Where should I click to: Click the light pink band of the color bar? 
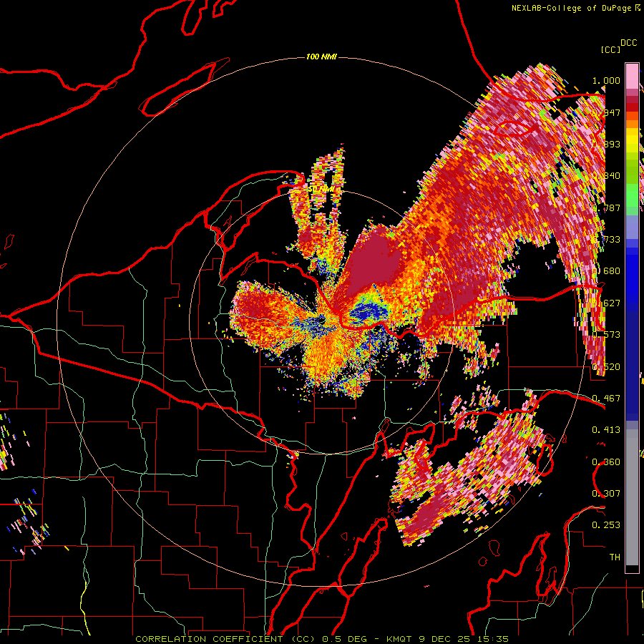click(632, 77)
